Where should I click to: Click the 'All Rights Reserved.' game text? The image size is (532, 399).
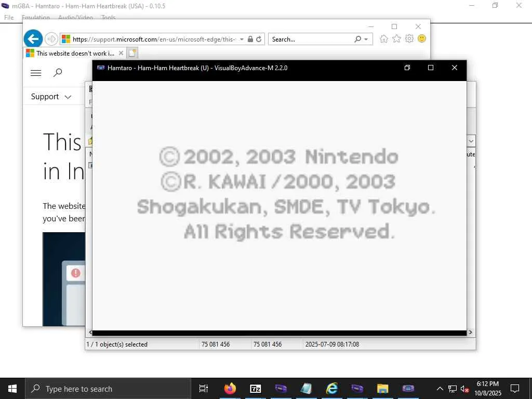click(x=289, y=232)
